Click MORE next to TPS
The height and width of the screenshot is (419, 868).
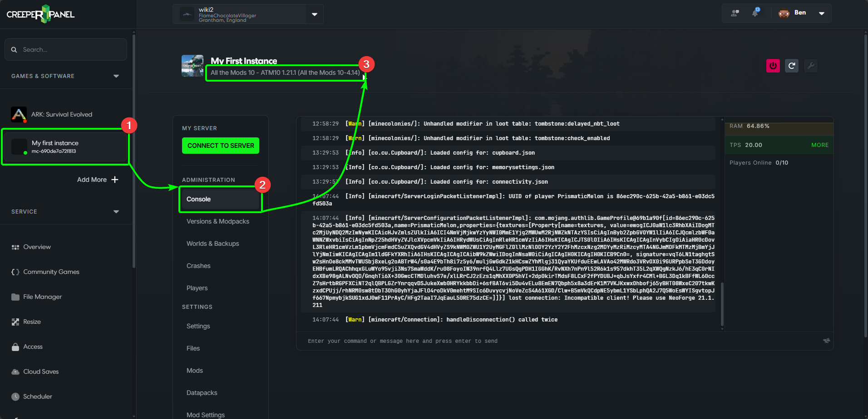[819, 145]
